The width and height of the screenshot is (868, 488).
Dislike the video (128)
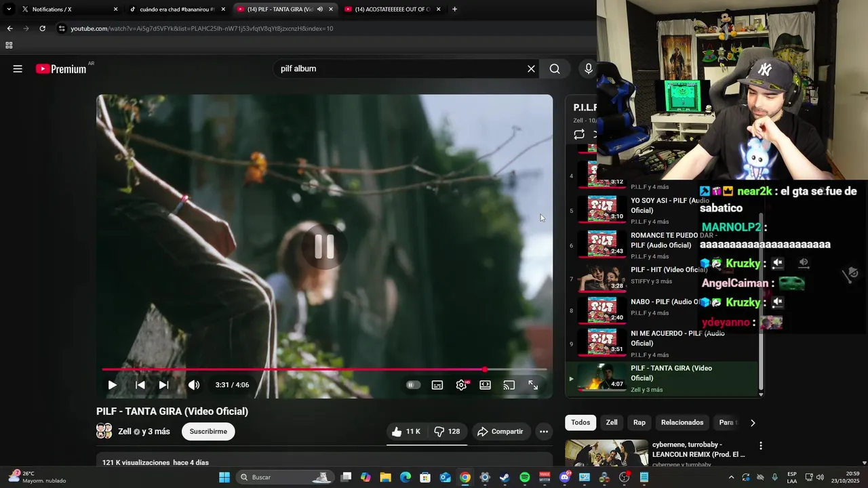pos(447,432)
